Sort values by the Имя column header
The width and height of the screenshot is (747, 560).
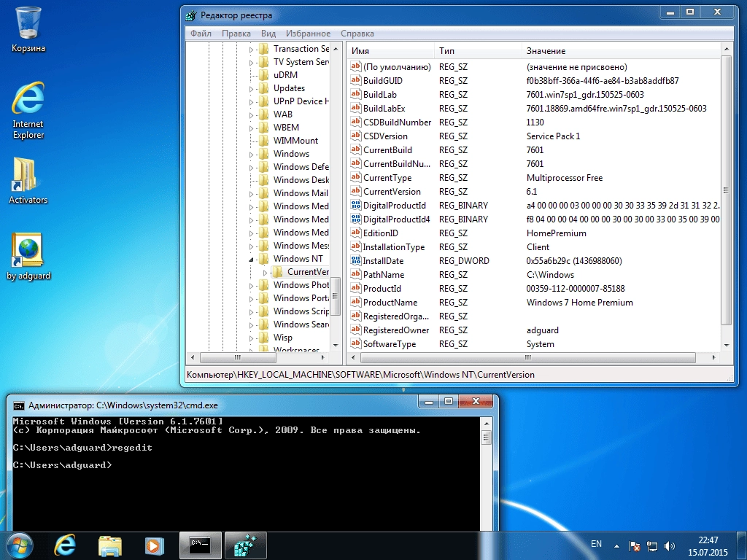(x=391, y=50)
